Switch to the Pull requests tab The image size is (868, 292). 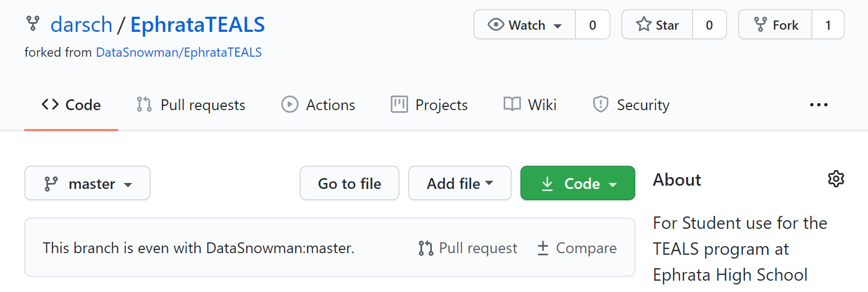coord(191,105)
